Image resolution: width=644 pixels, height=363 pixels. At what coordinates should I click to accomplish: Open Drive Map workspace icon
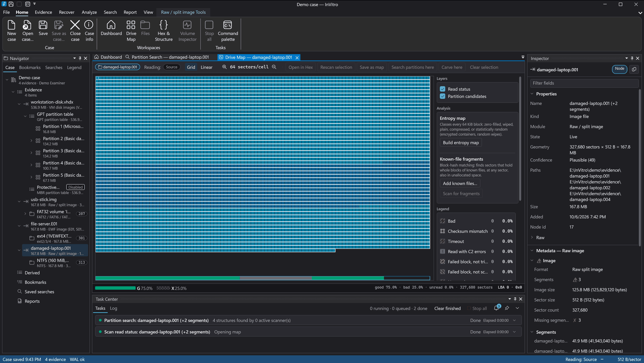(131, 31)
